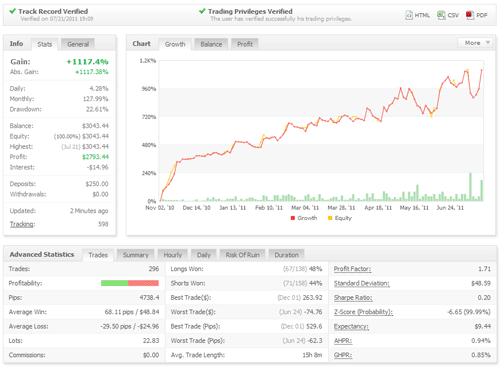Download the PDF file icon
The width and height of the screenshot is (500, 367).
coord(470,15)
